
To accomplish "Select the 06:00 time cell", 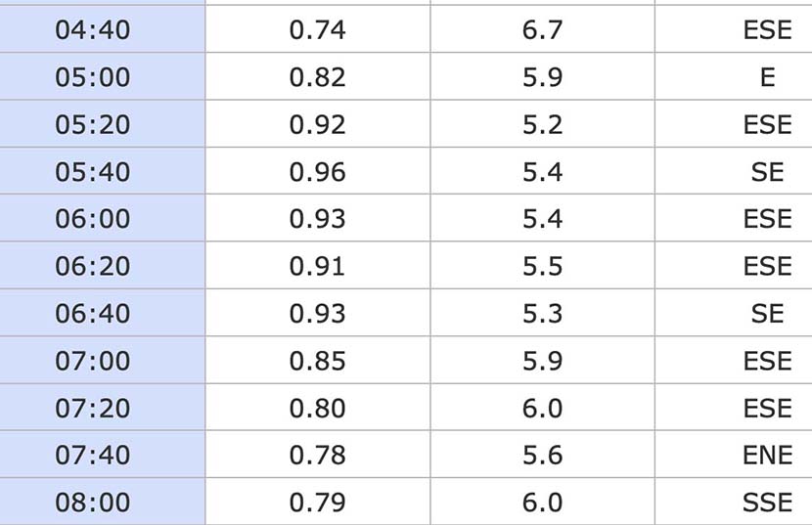I will (x=102, y=218).
